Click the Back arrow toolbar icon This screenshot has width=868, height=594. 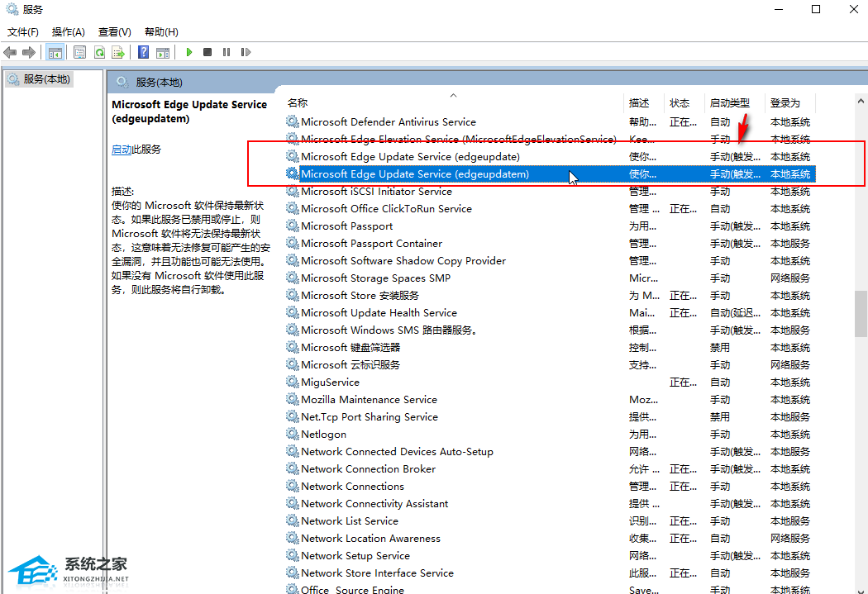click(10, 53)
